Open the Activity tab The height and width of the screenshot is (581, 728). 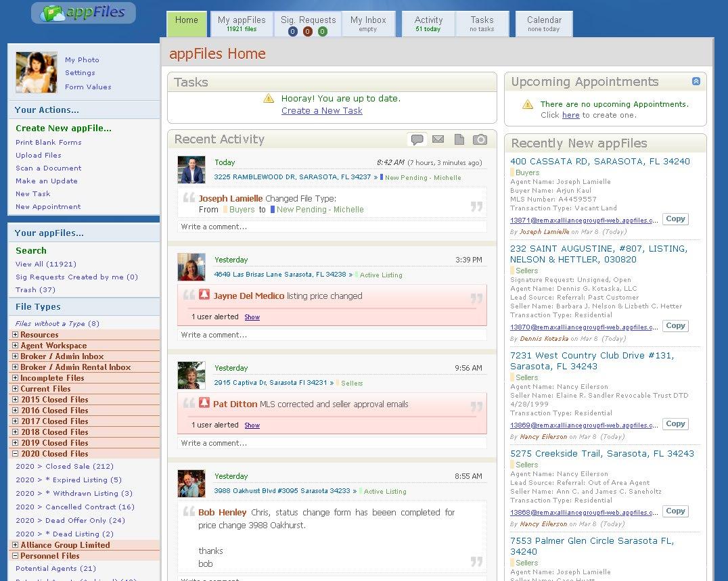pos(428,24)
